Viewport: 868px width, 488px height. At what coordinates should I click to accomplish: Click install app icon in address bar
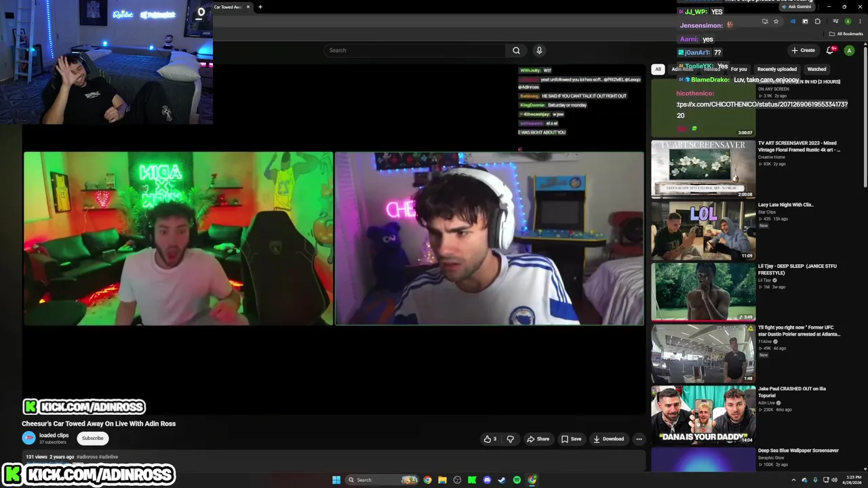click(765, 21)
